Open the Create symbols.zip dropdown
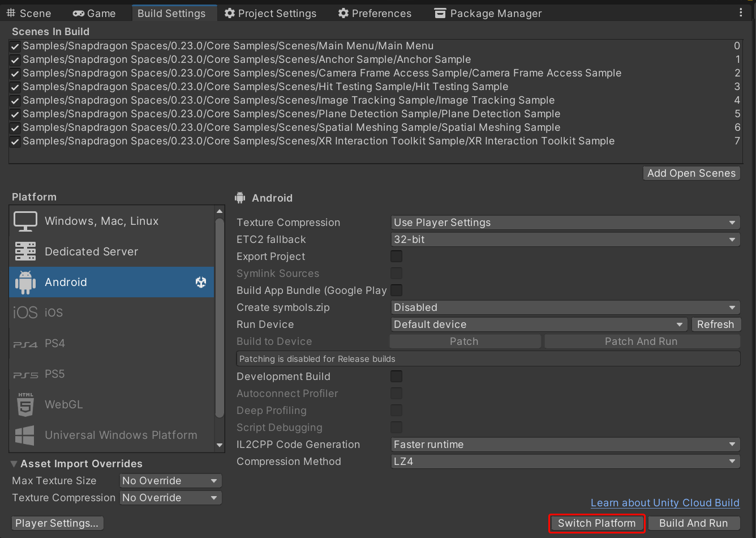 [565, 308]
